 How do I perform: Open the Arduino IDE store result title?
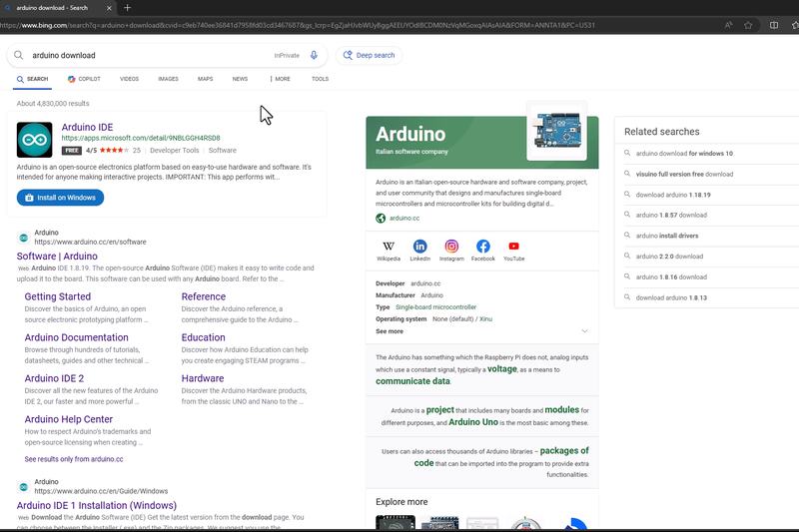point(87,128)
